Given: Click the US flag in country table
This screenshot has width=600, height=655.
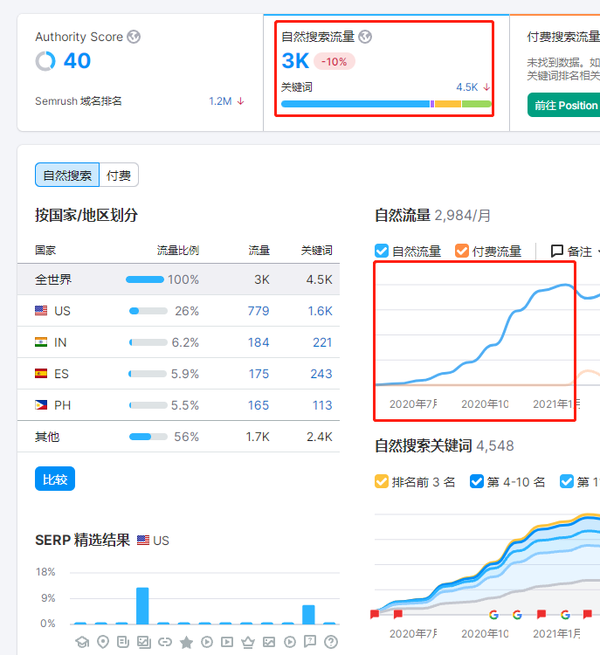Looking at the screenshot, I should (x=41, y=310).
